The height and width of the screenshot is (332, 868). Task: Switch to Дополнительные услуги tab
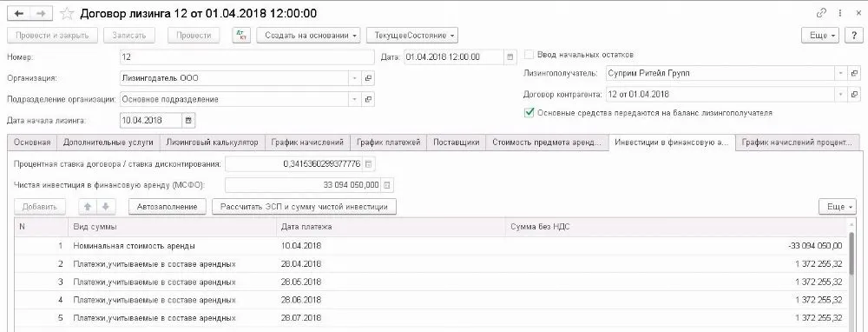[x=108, y=143]
